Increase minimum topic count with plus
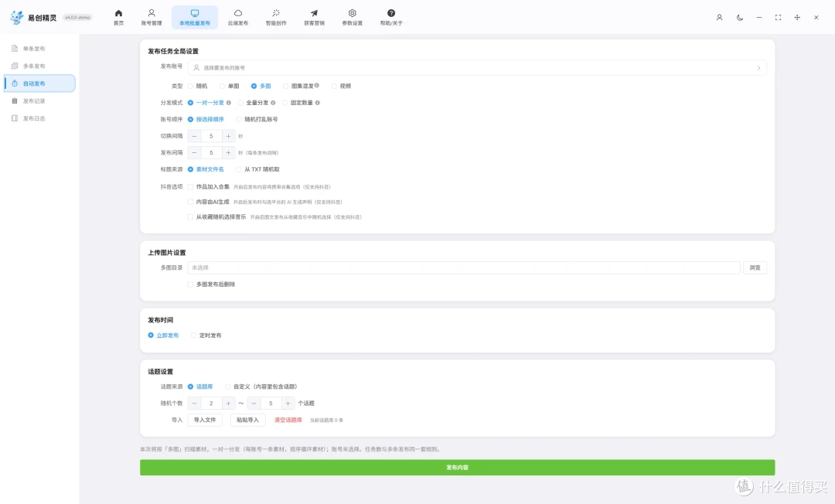 [228, 404]
